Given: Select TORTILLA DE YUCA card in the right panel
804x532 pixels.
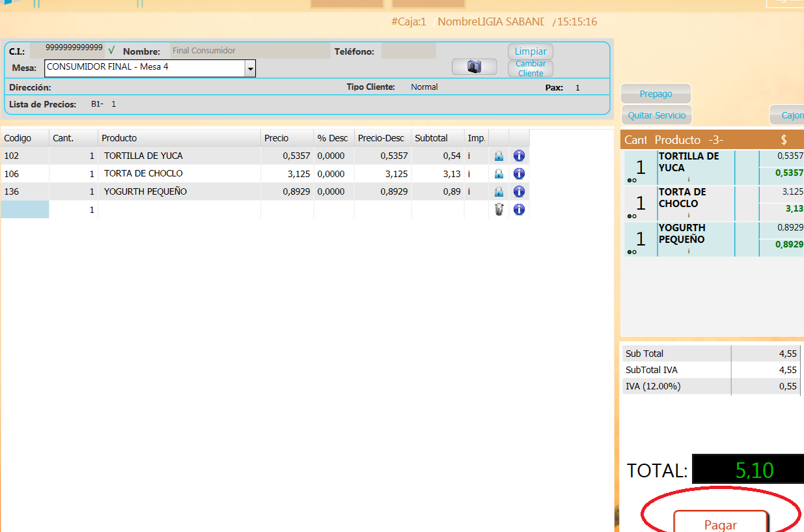Looking at the screenshot, I should (714, 167).
